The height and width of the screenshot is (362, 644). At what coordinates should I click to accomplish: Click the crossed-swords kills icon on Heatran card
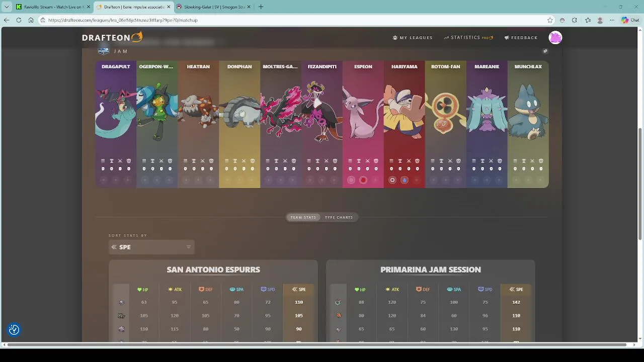[203, 161]
